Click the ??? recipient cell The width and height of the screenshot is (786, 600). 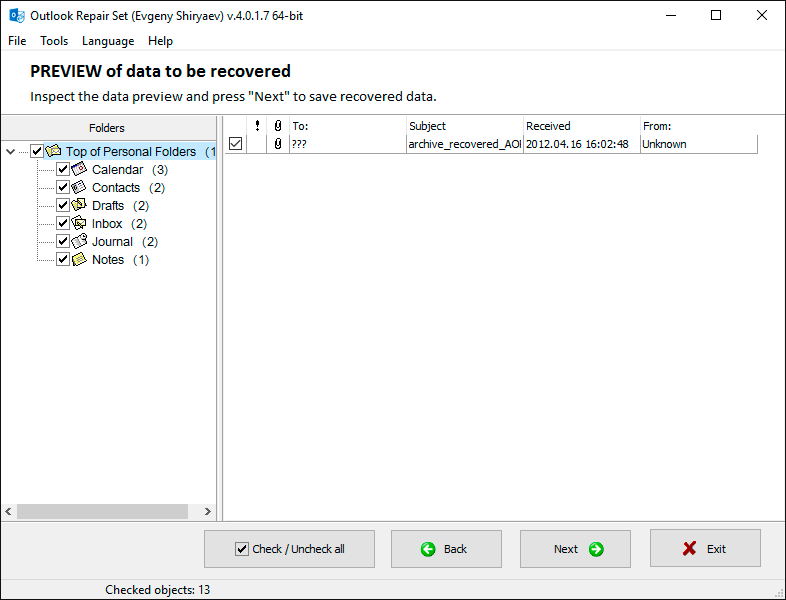tap(348, 144)
